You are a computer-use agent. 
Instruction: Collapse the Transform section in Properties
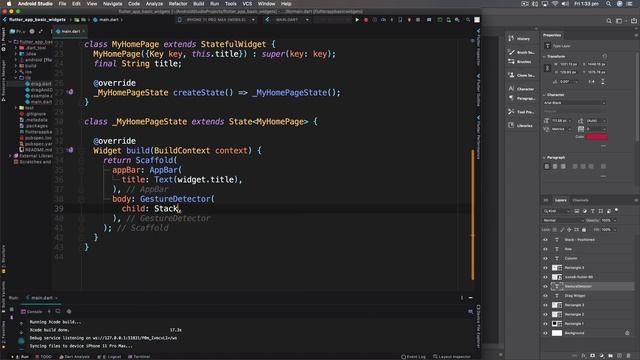544,56
